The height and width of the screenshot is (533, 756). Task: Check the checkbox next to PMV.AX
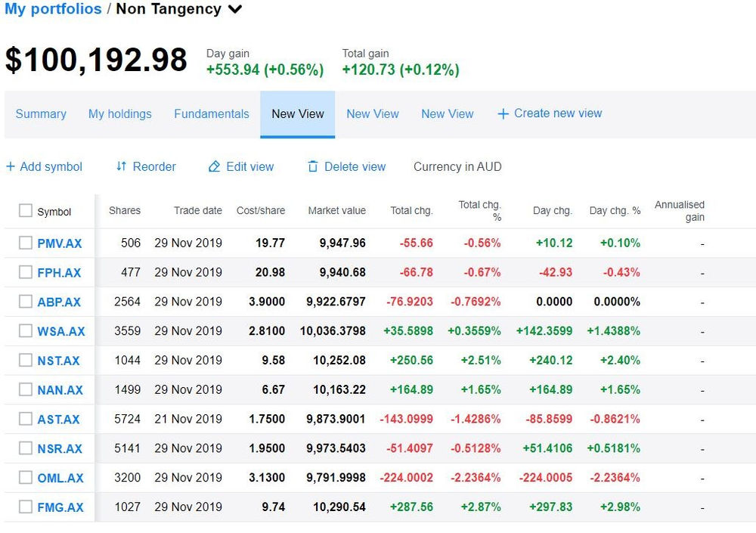coord(25,243)
